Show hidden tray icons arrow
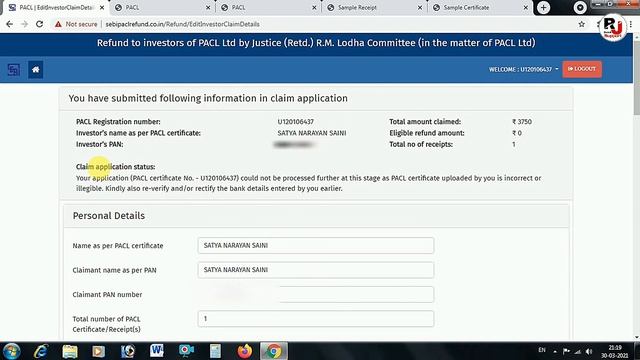This screenshot has height=360, width=640. (555, 351)
